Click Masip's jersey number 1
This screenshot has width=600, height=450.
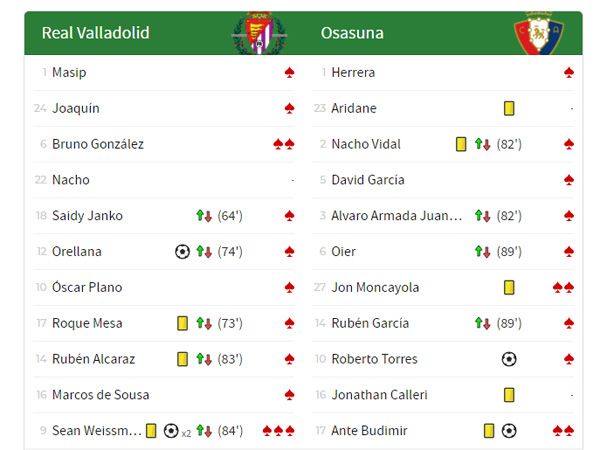(x=44, y=72)
